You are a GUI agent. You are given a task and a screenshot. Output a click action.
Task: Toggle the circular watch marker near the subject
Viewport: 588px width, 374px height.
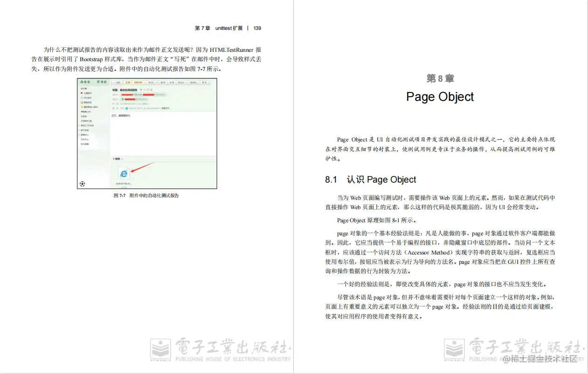pos(148,89)
